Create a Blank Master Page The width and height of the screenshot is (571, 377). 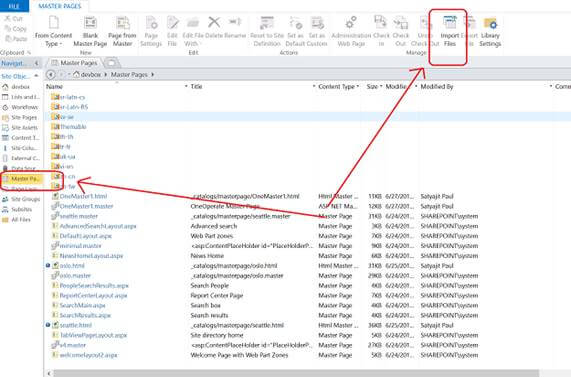coord(90,31)
